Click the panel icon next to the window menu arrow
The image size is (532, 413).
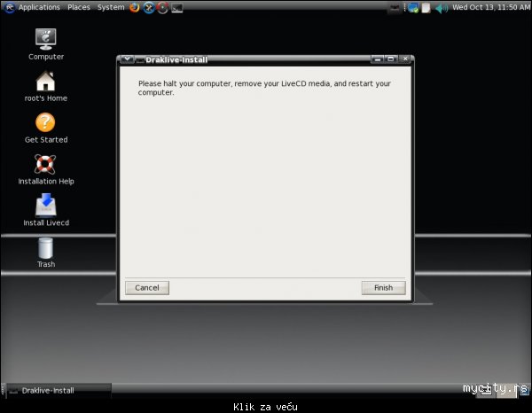tap(140, 60)
